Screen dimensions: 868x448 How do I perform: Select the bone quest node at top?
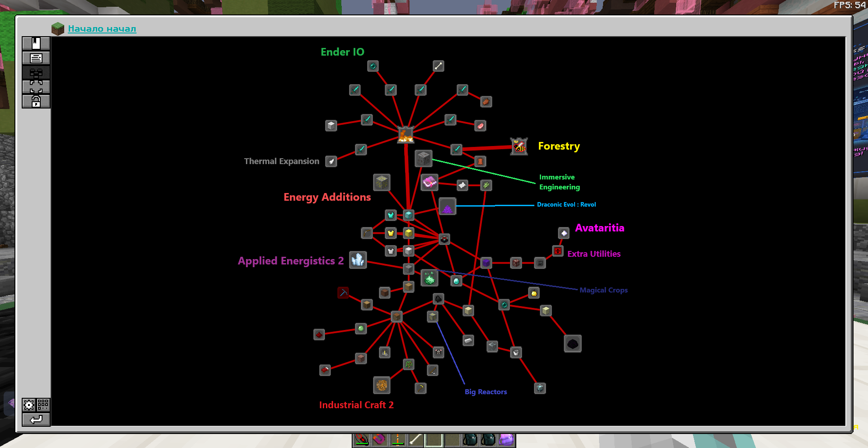click(439, 66)
